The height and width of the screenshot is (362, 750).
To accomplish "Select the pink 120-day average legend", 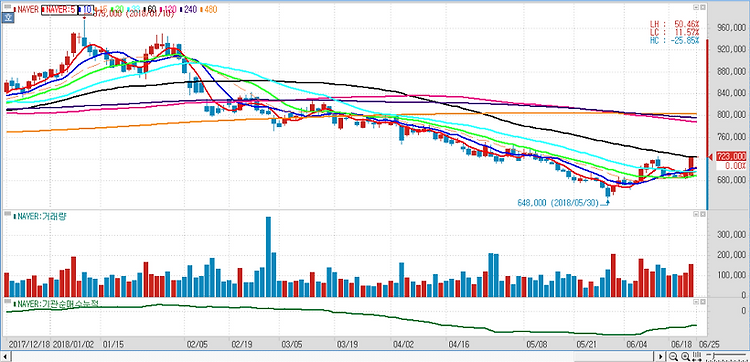I will pos(168,10).
